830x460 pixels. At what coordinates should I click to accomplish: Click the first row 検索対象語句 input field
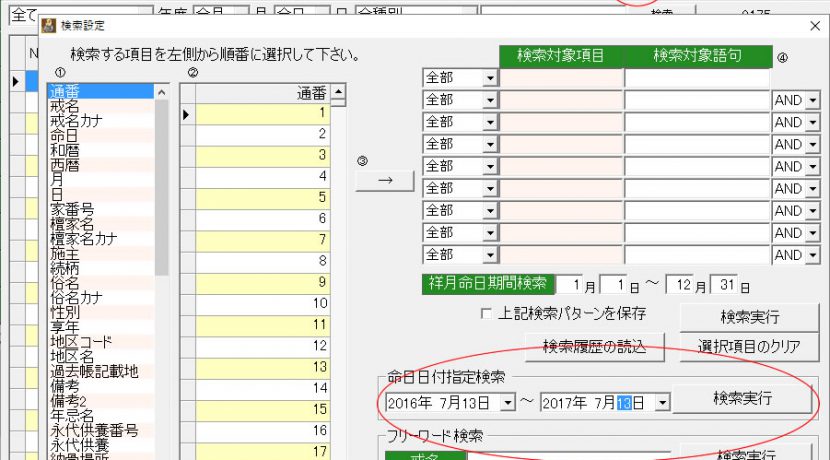click(x=697, y=78)
